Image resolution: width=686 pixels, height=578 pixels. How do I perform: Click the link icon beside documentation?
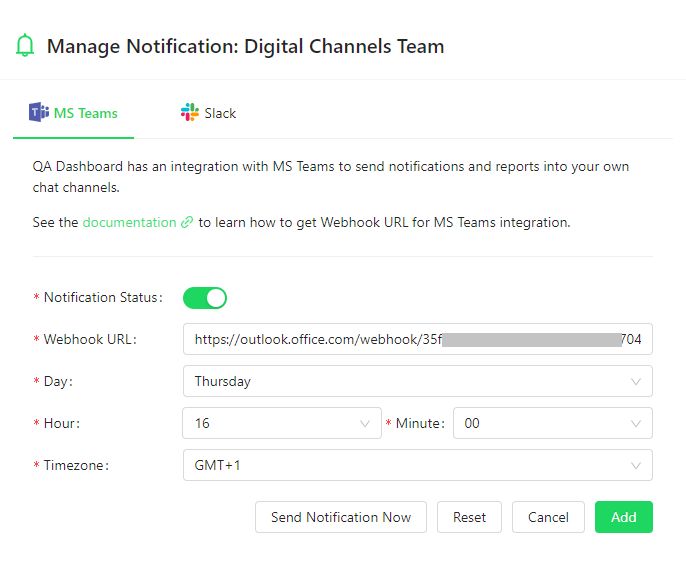click(187, 222)
